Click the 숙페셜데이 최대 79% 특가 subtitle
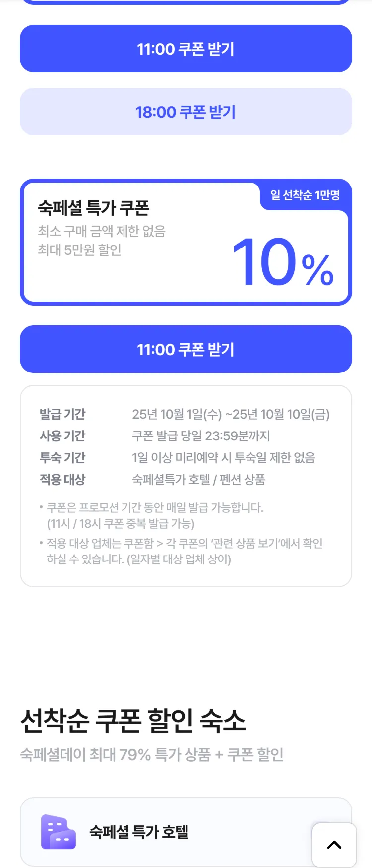The height and width of the screenshot is (868, 372). pyautogui.click(x=152, y=755)
